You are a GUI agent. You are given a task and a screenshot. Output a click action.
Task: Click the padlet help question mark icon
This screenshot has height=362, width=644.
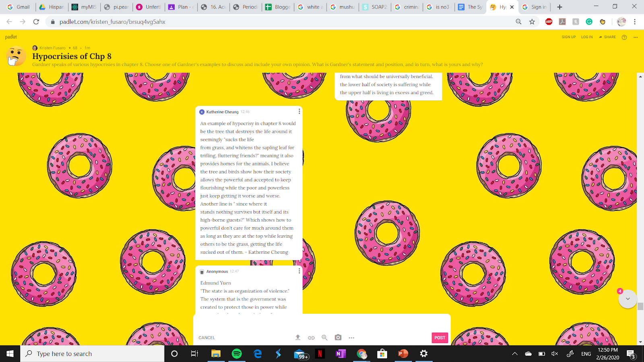coord(624,37)
